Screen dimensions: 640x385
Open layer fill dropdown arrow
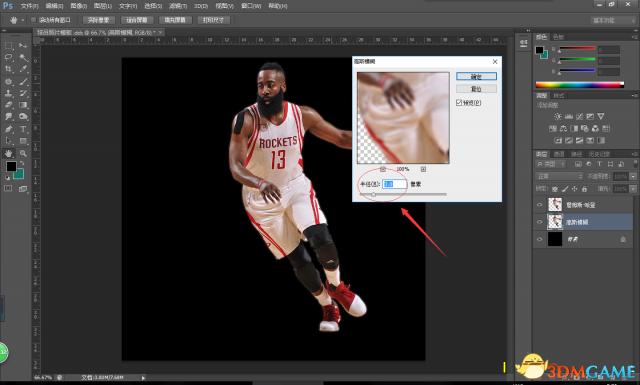click(x=633, y=189)
